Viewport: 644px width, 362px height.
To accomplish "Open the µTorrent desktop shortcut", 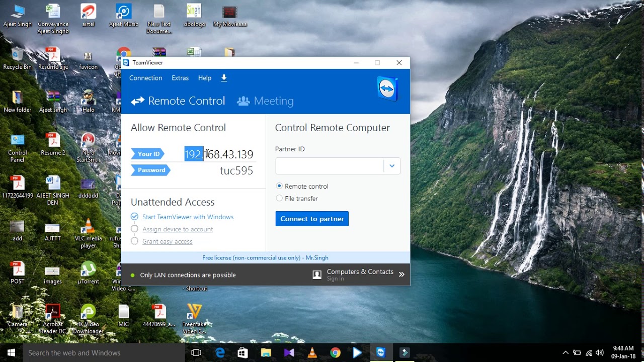I will tap(88, 273).
